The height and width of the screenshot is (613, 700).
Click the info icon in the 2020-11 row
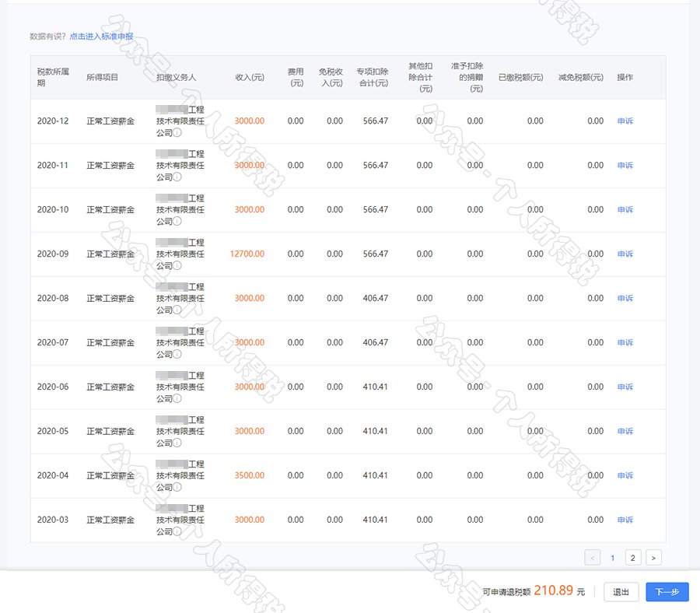click(177, 177)
